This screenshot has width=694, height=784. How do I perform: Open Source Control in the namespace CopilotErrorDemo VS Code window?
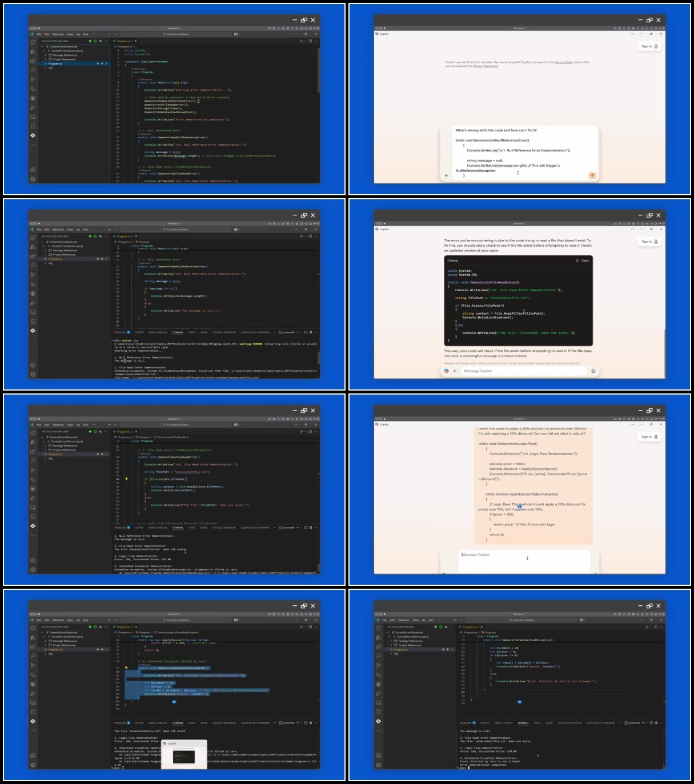pyautogui.click(x=33, y=79)
